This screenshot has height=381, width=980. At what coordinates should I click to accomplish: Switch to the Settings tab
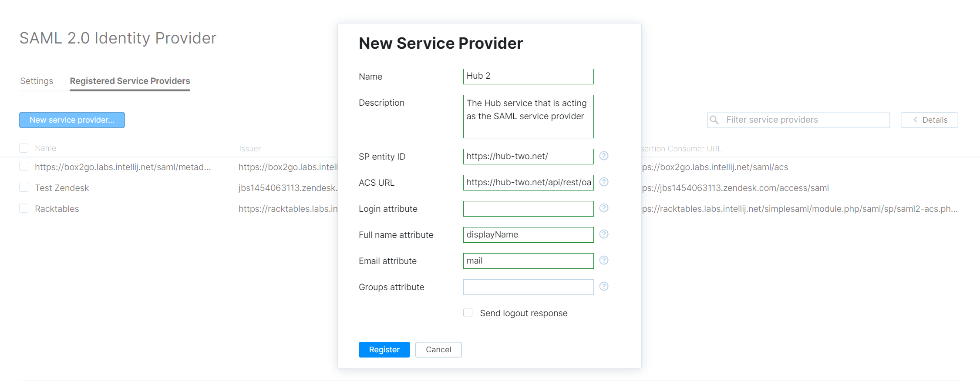click(37, 81)
